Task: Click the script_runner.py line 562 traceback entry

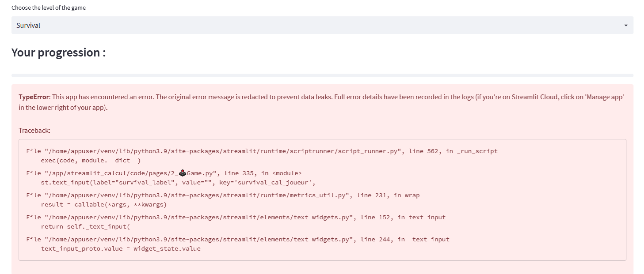Action: (262, 151)
